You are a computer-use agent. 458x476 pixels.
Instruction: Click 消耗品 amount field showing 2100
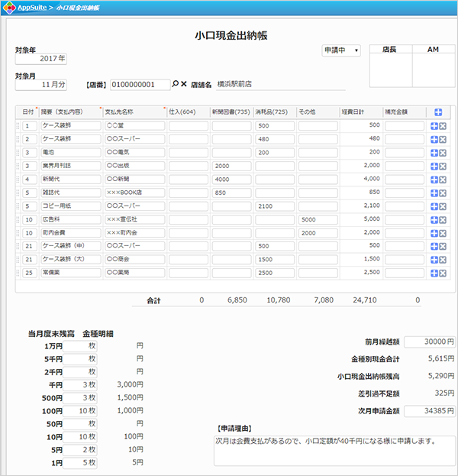(275, 206)
